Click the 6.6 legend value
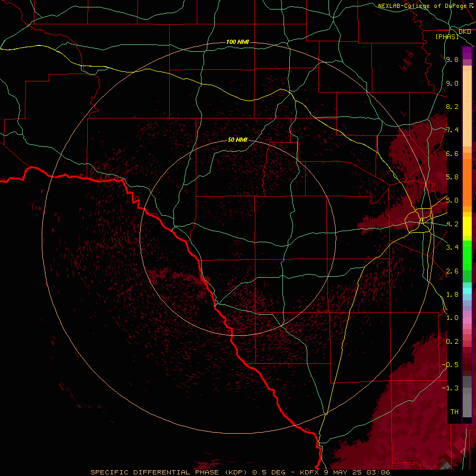The height and width of the screenshot is (476, 476). click(x=452, y=154)
